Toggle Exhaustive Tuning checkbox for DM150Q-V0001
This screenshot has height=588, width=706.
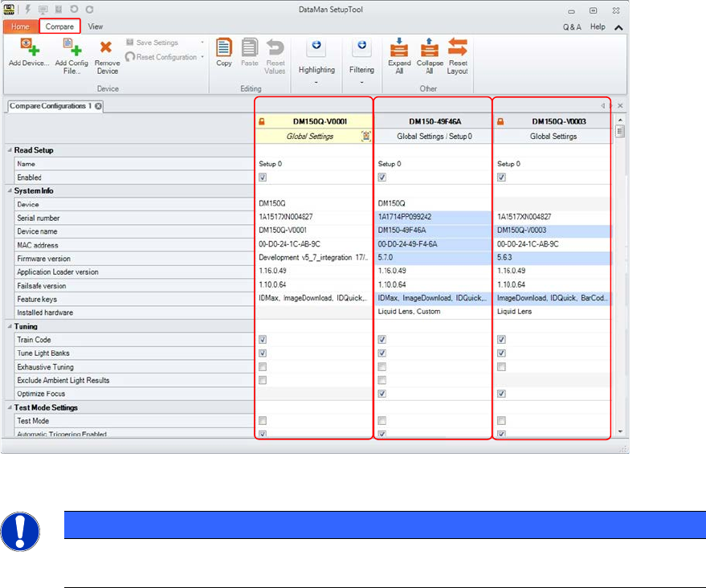(x=263, y=367)
